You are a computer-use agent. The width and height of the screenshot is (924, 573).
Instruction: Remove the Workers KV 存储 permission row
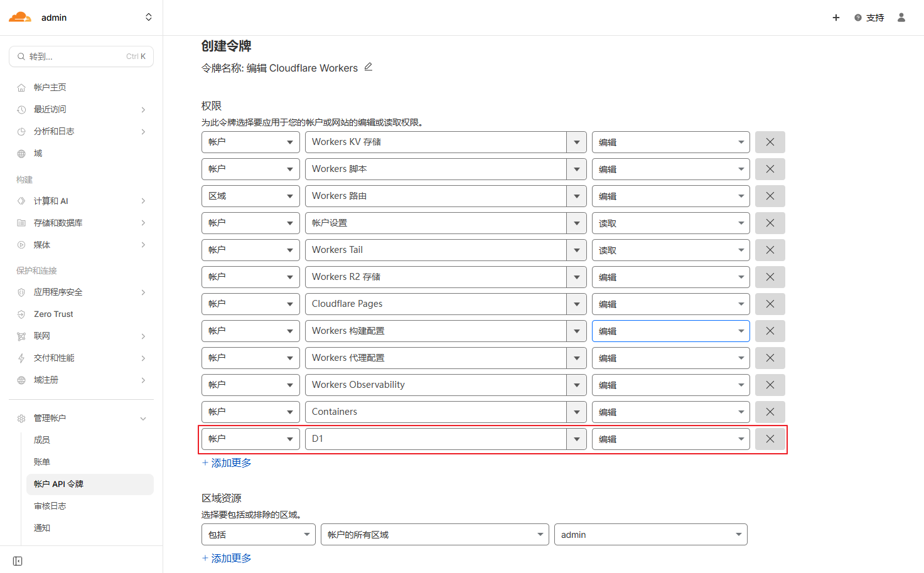[770, 142]
